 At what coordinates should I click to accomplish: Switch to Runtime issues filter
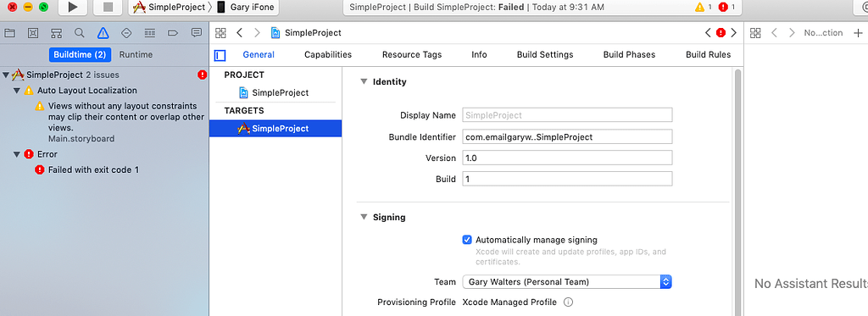coord(136,55)
